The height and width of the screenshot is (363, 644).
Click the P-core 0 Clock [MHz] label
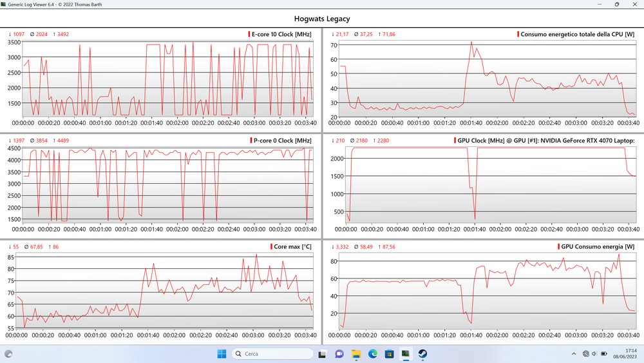(x=282, y=140)
